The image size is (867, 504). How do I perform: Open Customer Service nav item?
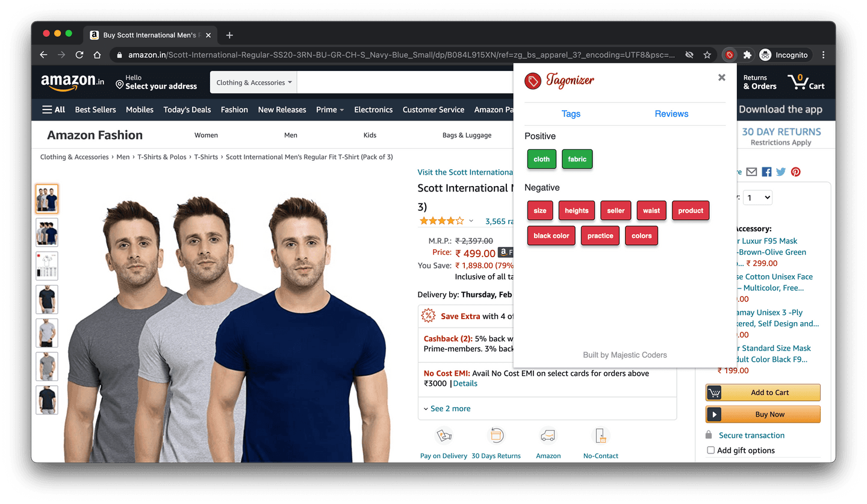pyautogui.click(x=433, y=110)
